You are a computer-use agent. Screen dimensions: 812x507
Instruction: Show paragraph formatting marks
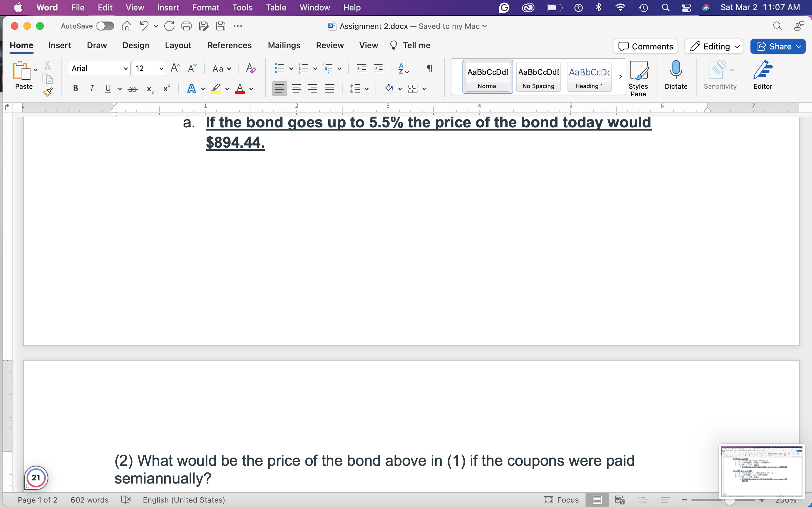tap(429, 68)
